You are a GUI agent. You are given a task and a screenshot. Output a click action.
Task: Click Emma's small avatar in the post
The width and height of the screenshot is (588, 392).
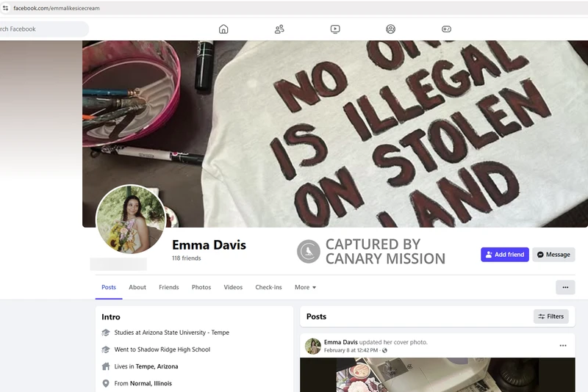[x=313, y=346]
